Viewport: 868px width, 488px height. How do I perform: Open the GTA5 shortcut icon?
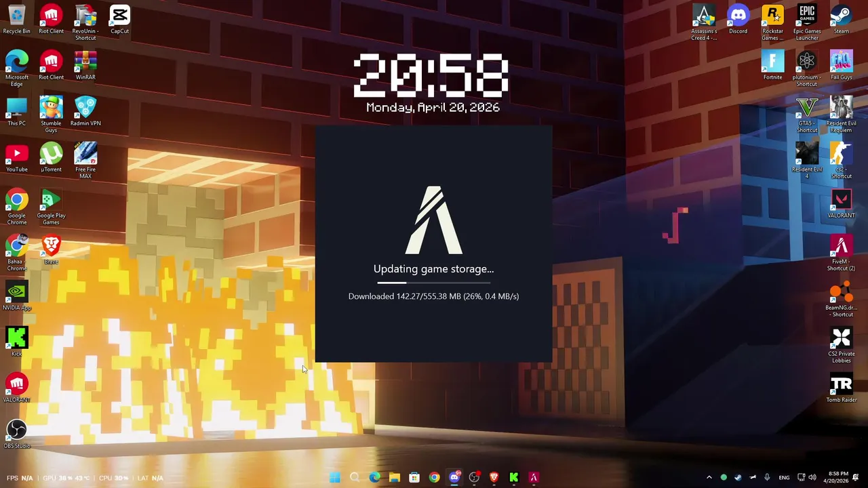tap(807, 114)
